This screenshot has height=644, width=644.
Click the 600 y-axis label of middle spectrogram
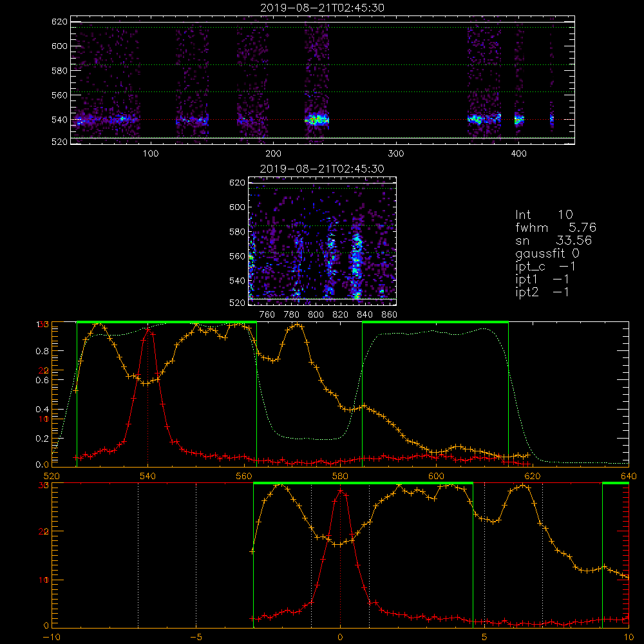pyautogui.click(x=238, y=207)
